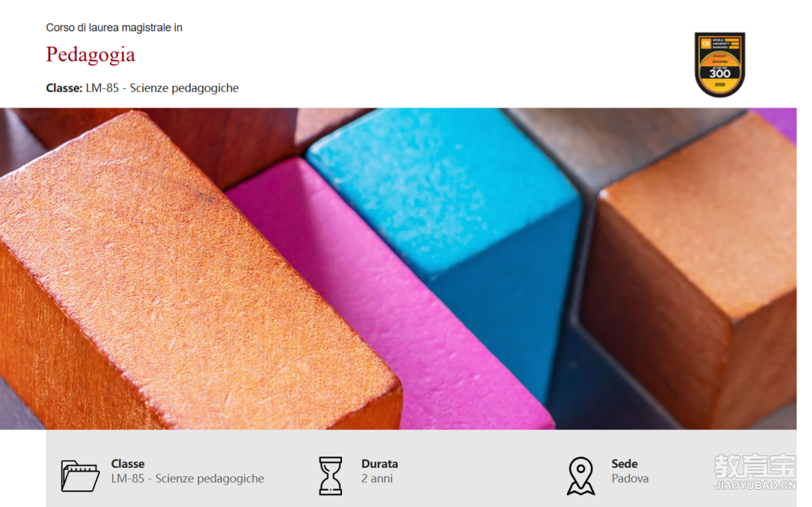Click the Chinese character watermark logo
The image size is (812, 507).
[755, 466]
